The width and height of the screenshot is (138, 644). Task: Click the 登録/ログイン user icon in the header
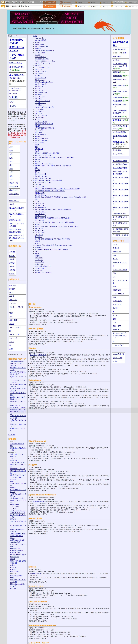[126, 6]
